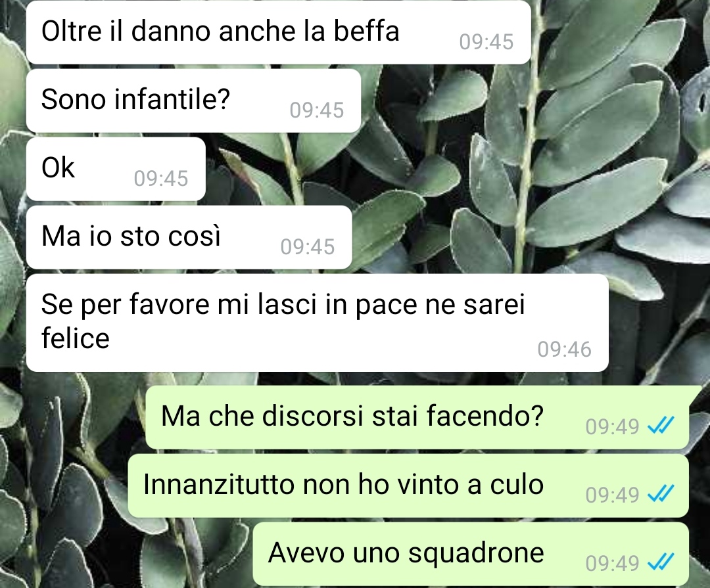Tap the 'Ok' message bubble
This screenshot has width=710, height=588.
click(x=116, y=169)
